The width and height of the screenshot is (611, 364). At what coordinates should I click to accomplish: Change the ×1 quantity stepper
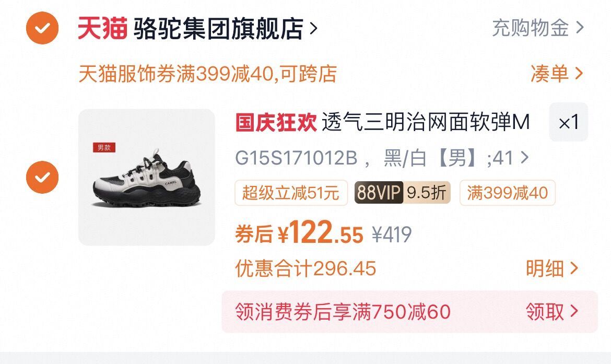click(x=569, y=122)
